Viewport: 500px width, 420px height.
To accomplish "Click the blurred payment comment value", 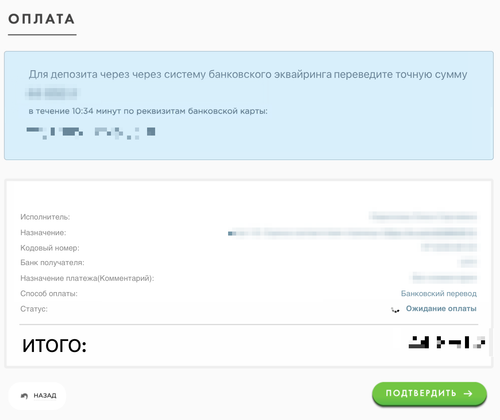I will 444,278.
